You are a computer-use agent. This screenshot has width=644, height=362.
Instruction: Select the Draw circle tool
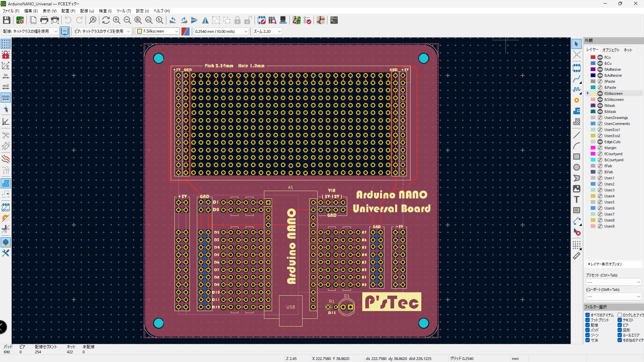576,168
